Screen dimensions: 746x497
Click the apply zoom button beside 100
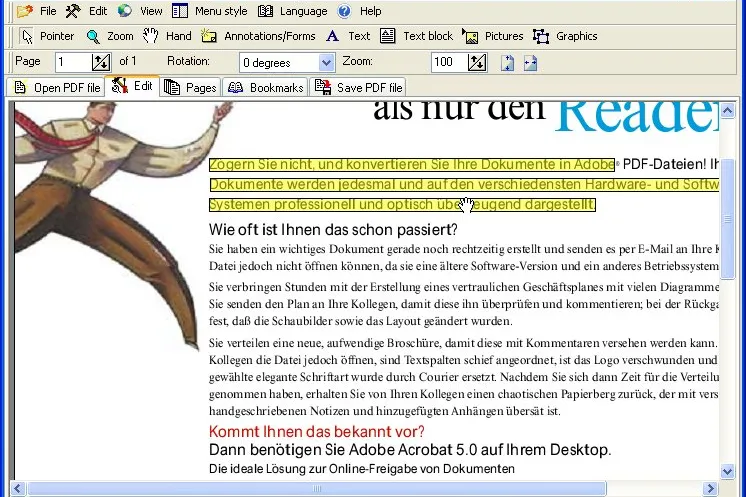point(477,62)
